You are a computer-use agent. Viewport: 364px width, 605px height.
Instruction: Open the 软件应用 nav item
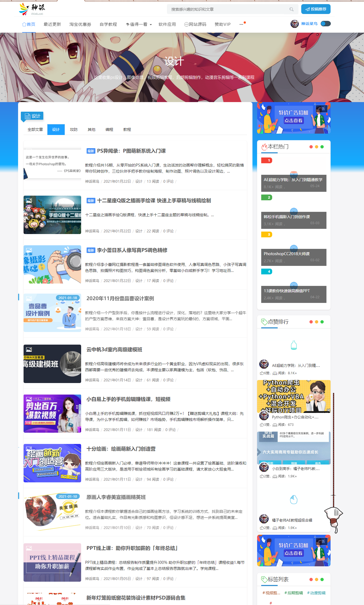[x=167, y=24]
